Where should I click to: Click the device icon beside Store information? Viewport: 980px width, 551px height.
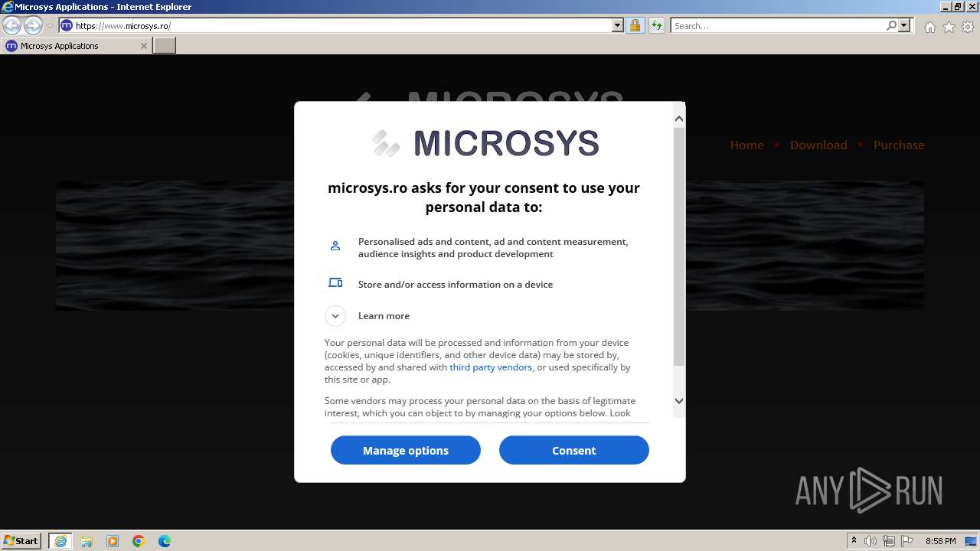coord(335,283)
